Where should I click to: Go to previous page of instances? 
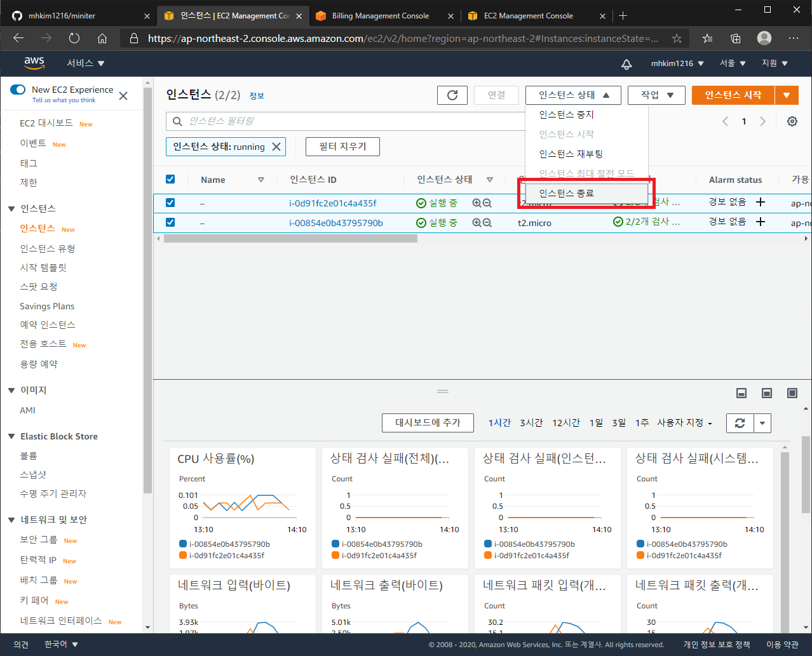coord(725,121)
